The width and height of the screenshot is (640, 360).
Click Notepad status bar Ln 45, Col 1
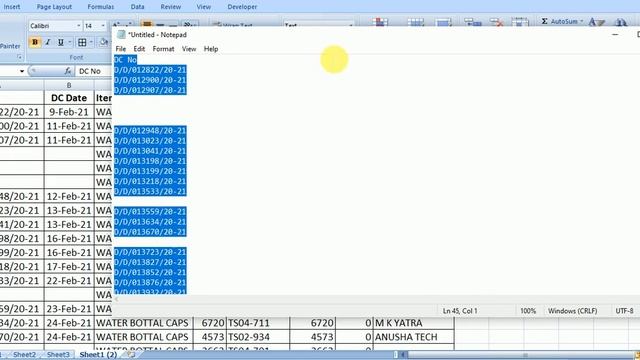point(460,311)
